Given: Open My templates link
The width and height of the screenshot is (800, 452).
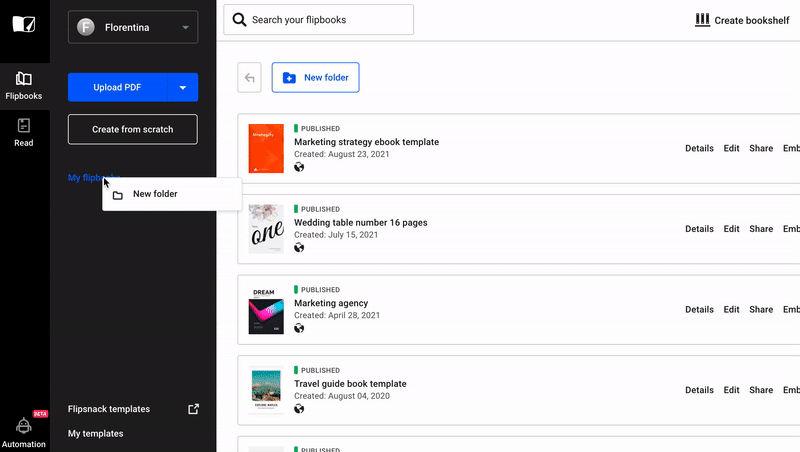Looking at the screenshot, I should tap(95, 434).
